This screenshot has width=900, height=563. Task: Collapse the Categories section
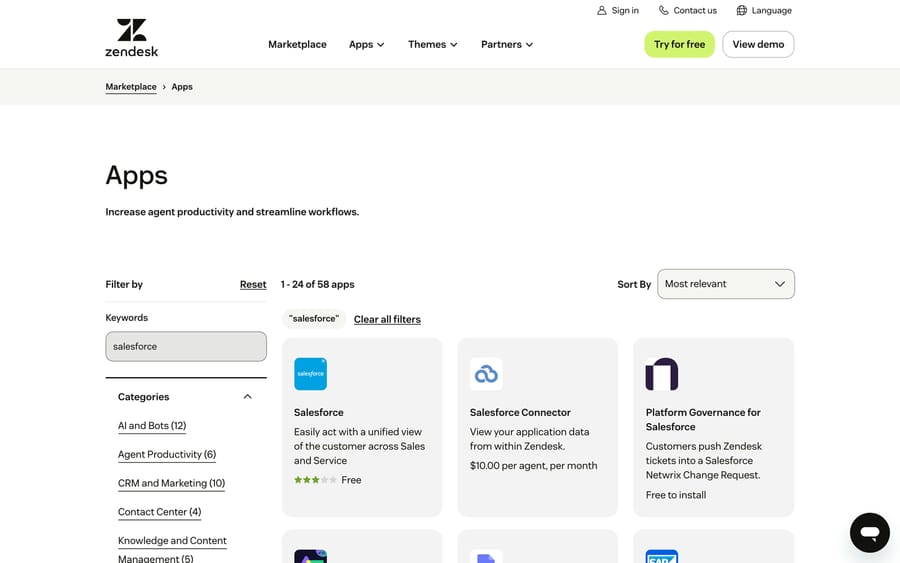coord(247,397)
